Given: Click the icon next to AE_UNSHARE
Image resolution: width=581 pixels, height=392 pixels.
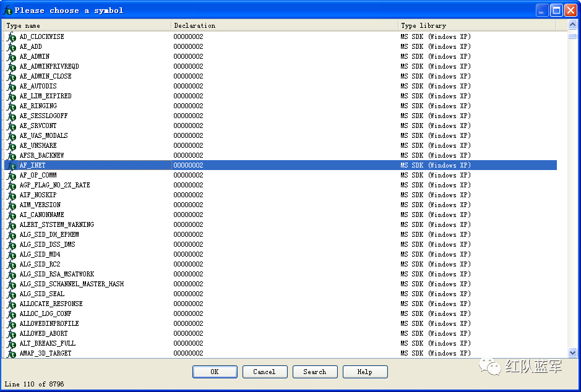Looking at the screenshot, I should pos(12,146).
